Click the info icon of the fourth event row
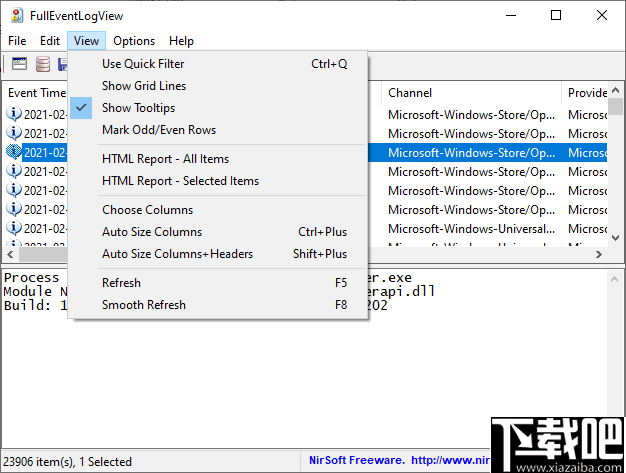Viewport: 626px width, 473px height. [14, 171]
